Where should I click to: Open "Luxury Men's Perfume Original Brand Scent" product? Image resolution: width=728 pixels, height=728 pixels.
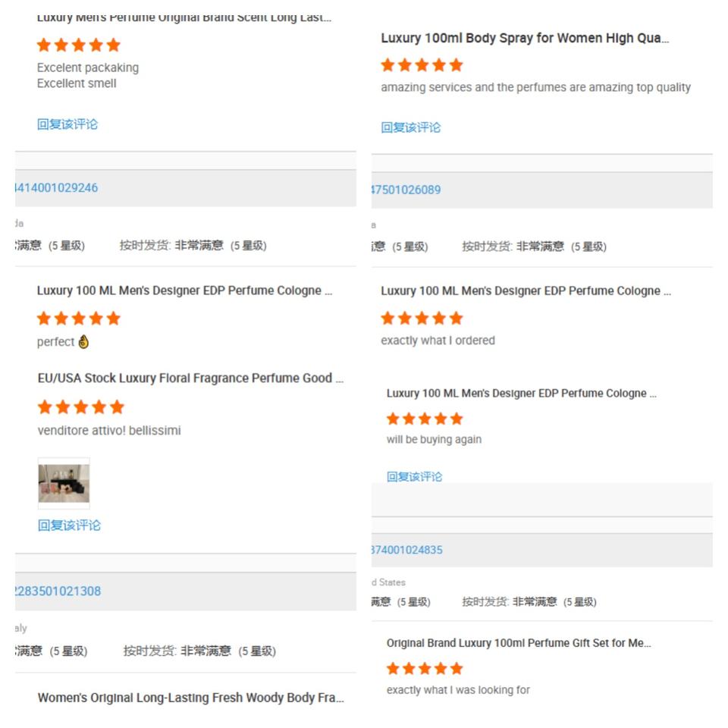click(184, 17)
